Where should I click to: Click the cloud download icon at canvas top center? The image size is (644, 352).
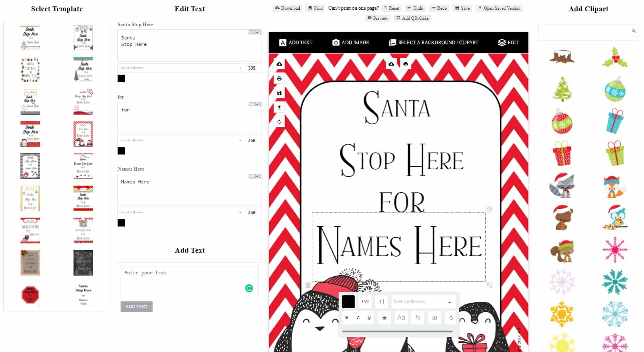point(391,64)
